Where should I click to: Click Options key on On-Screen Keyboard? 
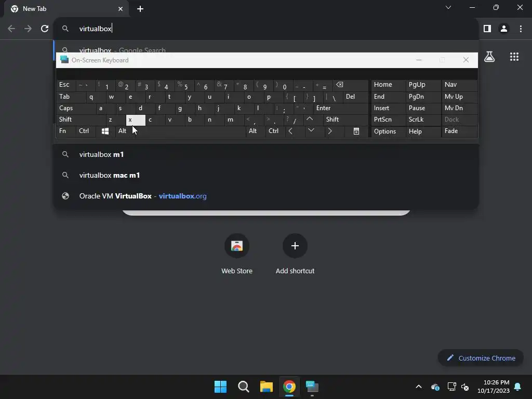(388, 131)
